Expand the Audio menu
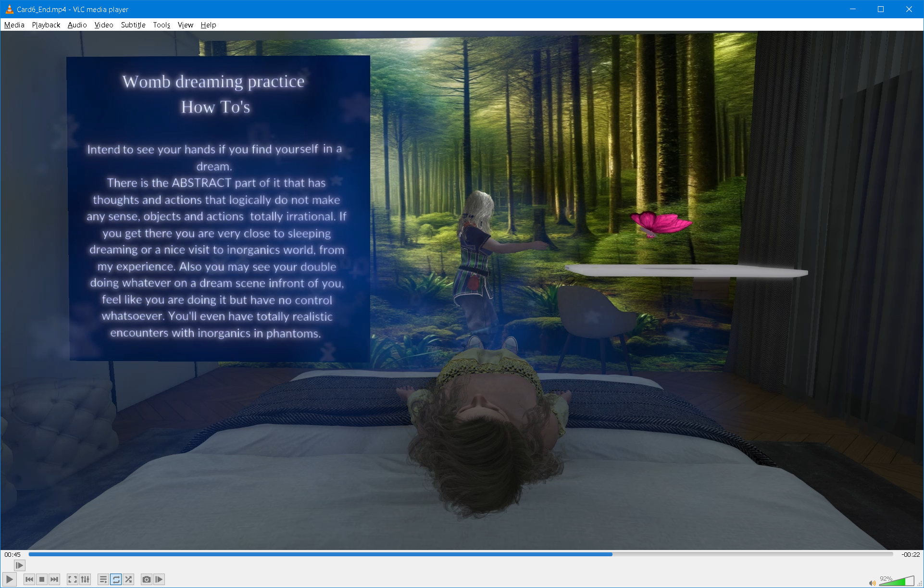 (77, 25)
